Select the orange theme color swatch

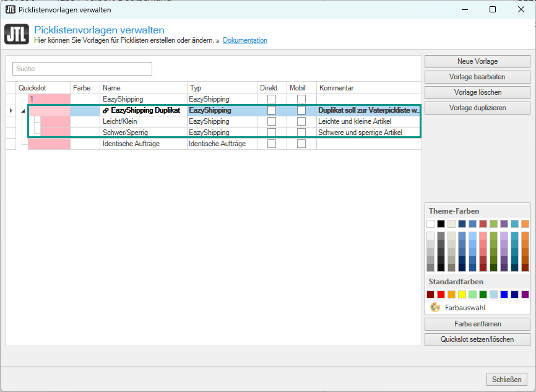pos(525,224)
